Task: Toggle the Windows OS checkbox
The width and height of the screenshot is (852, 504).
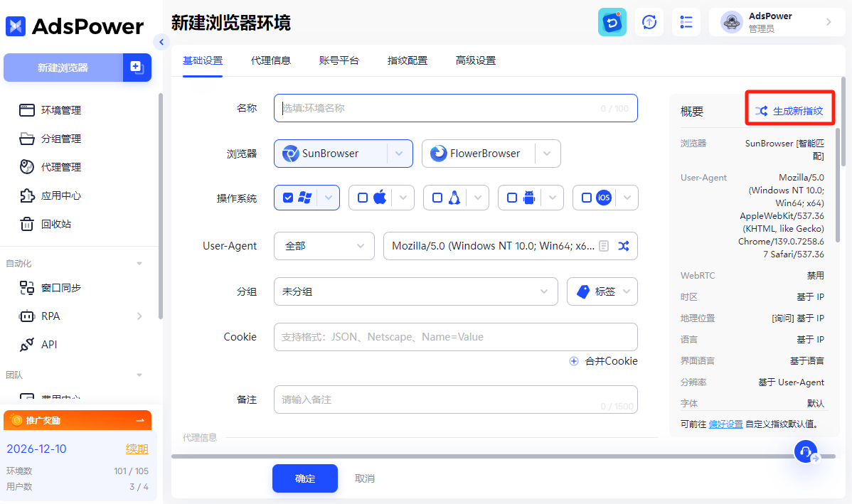Action: pyautogui.click(x=289, y=198)
